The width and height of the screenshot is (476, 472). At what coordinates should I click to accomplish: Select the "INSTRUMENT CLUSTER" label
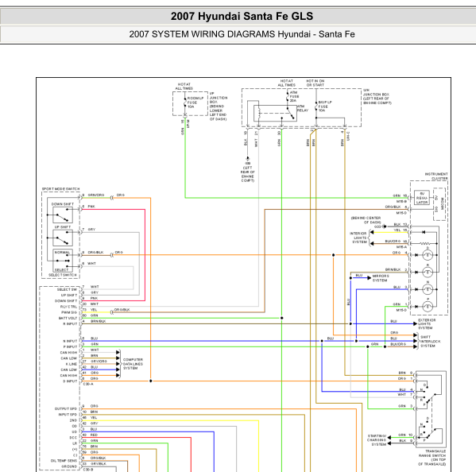[436, 176]
